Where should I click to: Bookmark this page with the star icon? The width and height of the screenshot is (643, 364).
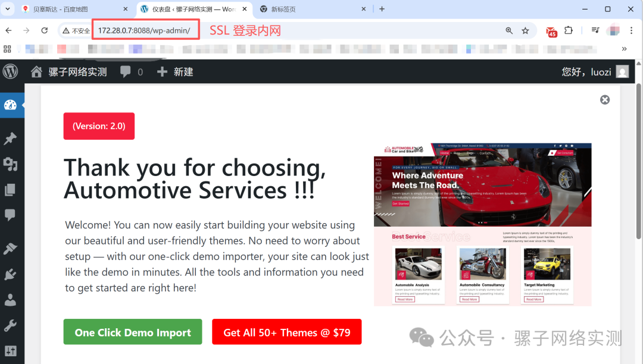point(525,30)
